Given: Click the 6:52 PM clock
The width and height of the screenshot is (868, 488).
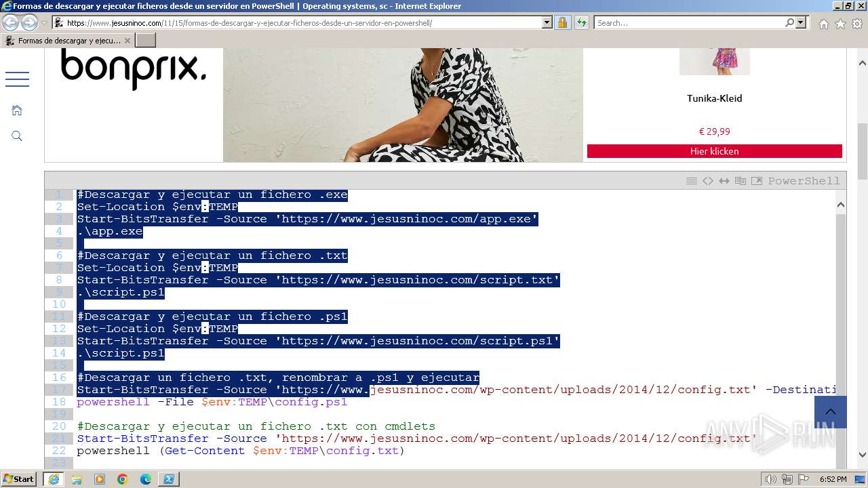Looking at the screenshot, I should (833, 479).
